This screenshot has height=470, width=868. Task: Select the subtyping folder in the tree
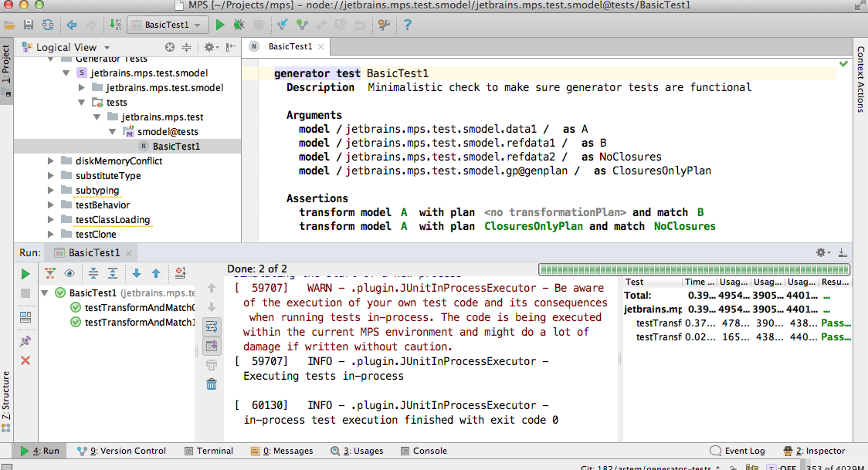click(97, 190)
